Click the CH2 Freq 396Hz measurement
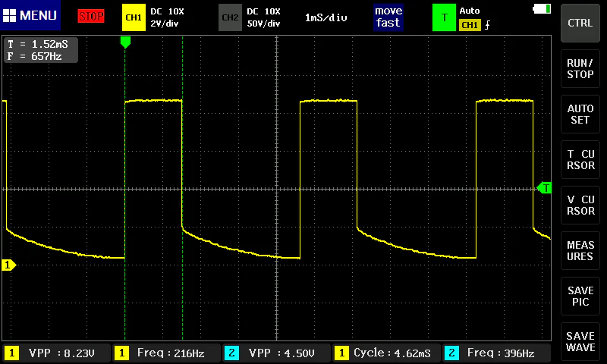Viewport: 607px width, 364px height. [x=496, y=353]
